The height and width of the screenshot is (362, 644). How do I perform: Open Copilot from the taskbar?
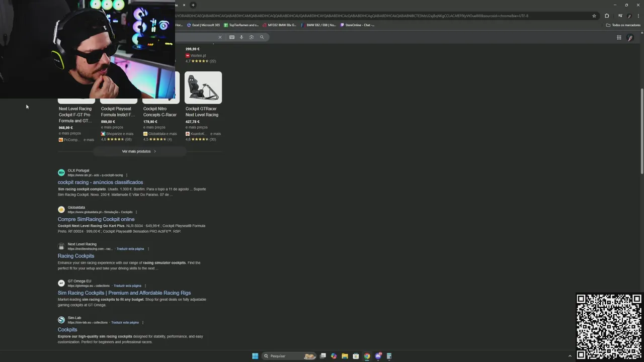tap(334, 356)
